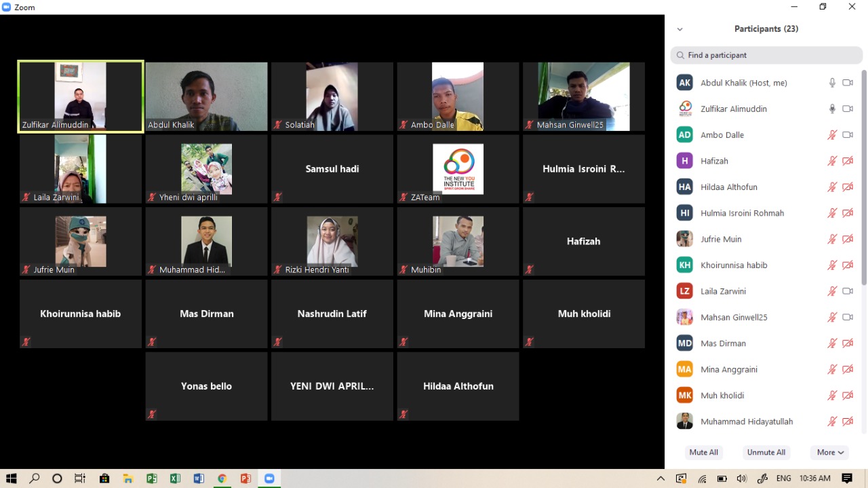The width and height of the screenshot is (868, 488).
Task: Show hidden system tray icons
Action: point(660,478)
